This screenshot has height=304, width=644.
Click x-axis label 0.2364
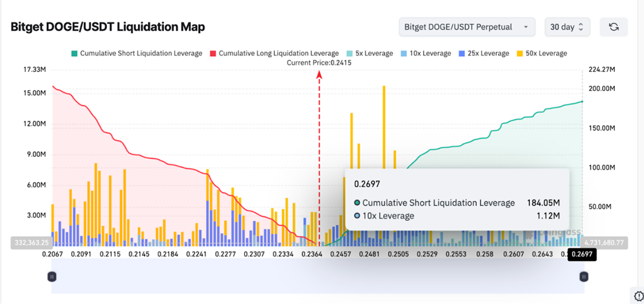[x=312, y=255]
